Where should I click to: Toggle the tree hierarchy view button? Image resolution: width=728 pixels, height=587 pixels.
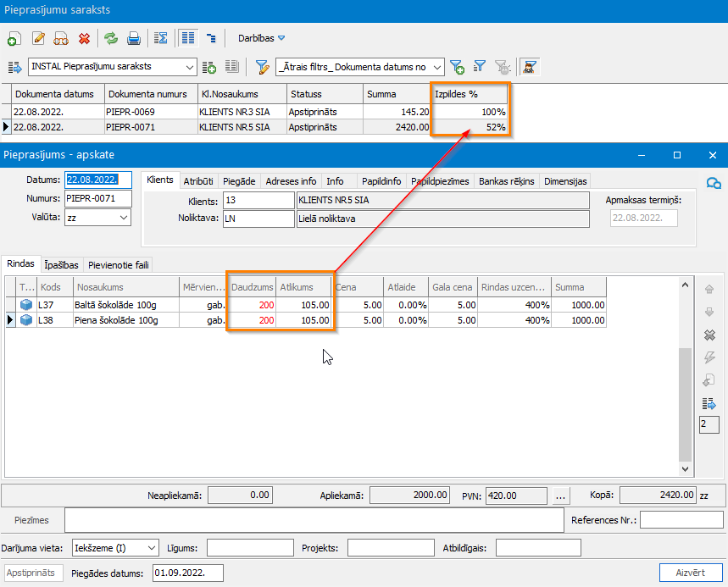pos(210,38)
